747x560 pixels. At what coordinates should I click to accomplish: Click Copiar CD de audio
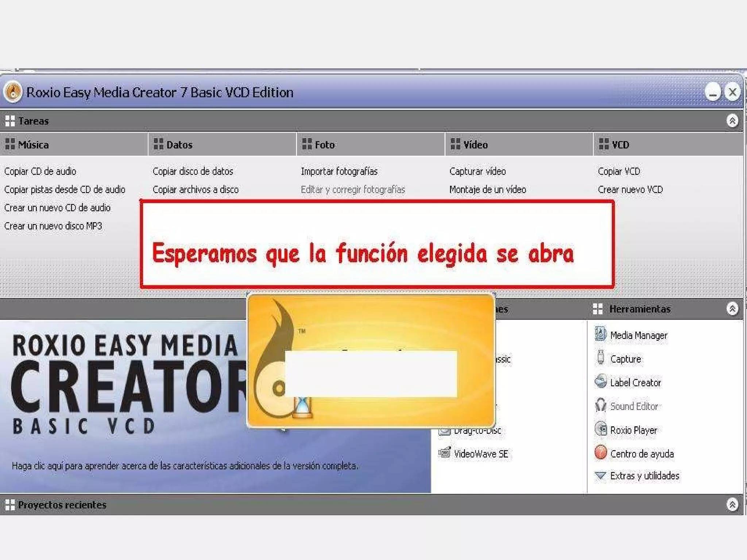click(x=40, y=171)
